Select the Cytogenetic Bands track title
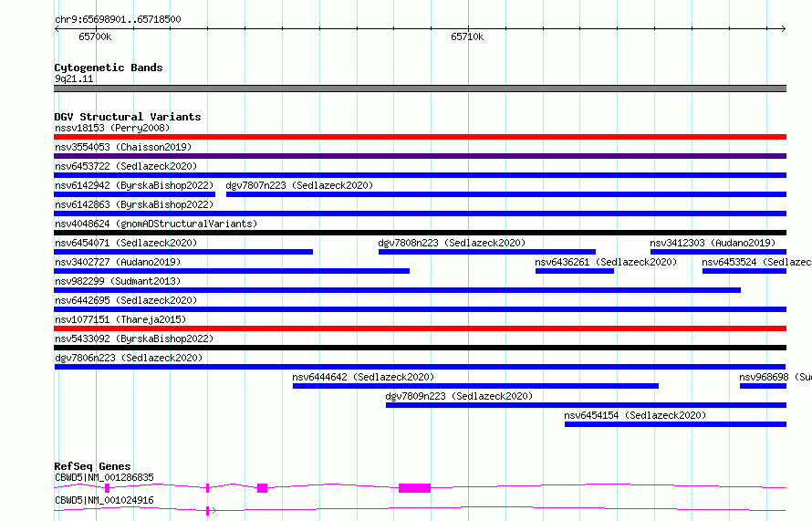Viewport: 812px width, 521px height. (109, 68)
